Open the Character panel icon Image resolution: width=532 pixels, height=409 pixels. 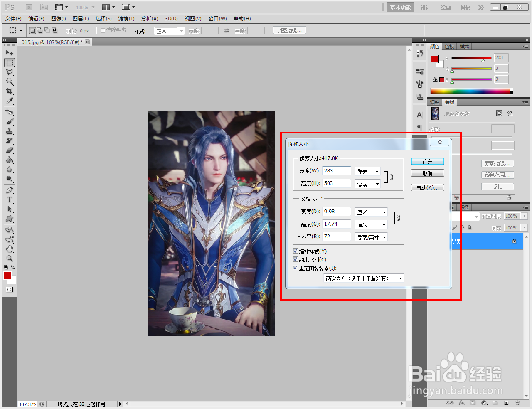click(420, 115)
